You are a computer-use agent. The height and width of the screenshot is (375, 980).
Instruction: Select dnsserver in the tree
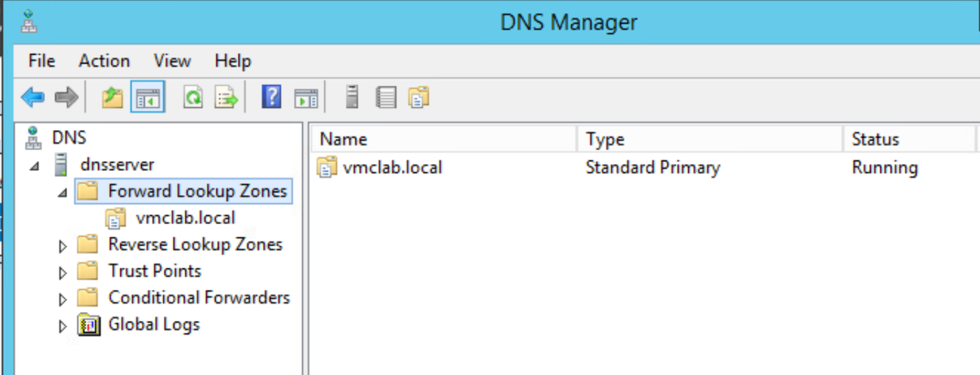117,164
